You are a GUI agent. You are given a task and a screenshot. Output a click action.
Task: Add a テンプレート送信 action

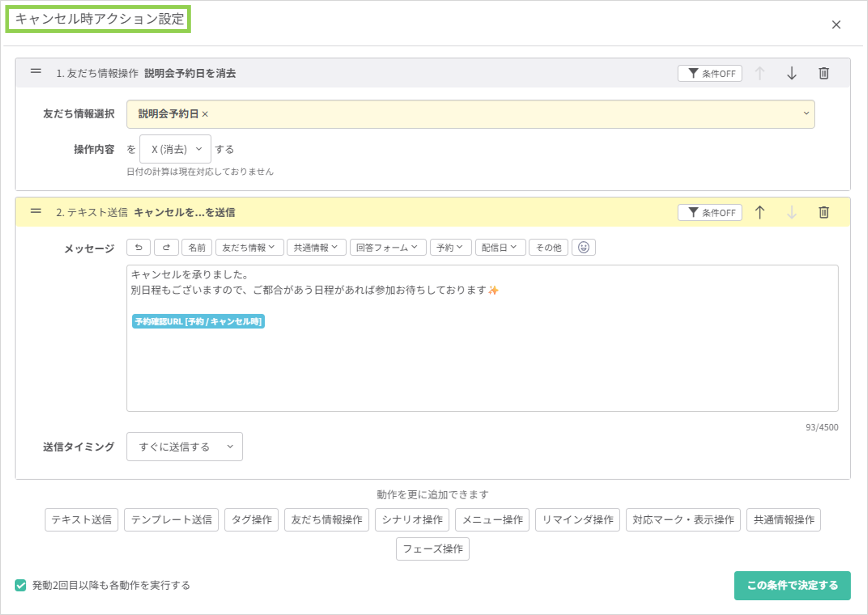click(171, 520)
